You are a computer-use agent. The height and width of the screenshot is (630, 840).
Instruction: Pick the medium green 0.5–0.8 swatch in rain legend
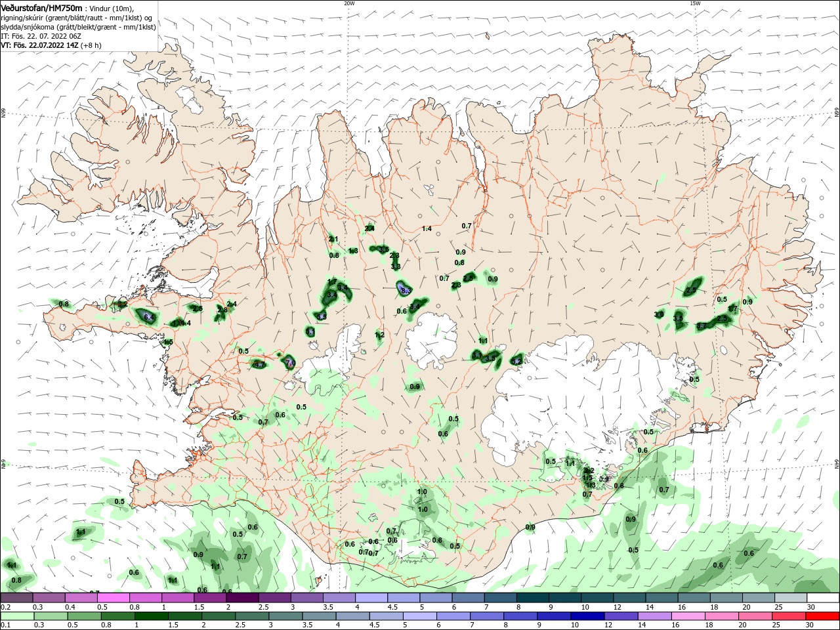click(x=84, y=616)
